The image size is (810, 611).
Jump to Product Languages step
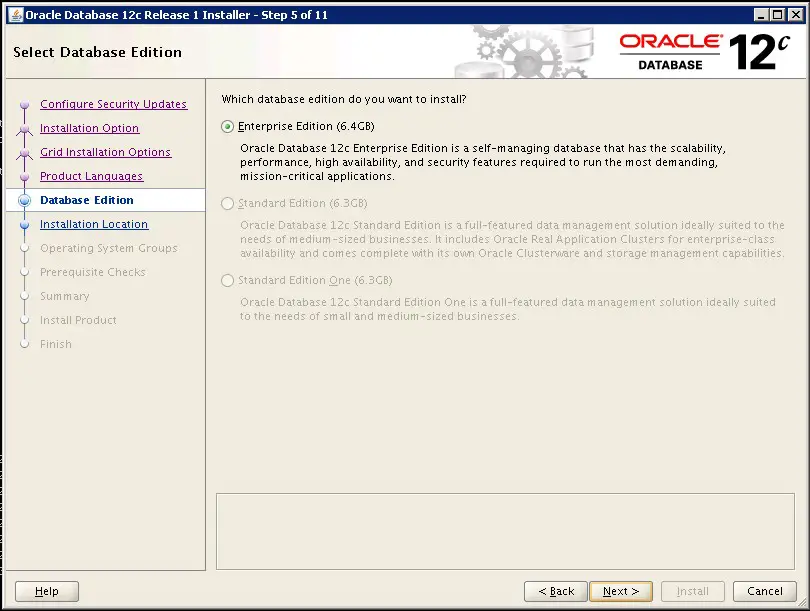pos(91,176)
